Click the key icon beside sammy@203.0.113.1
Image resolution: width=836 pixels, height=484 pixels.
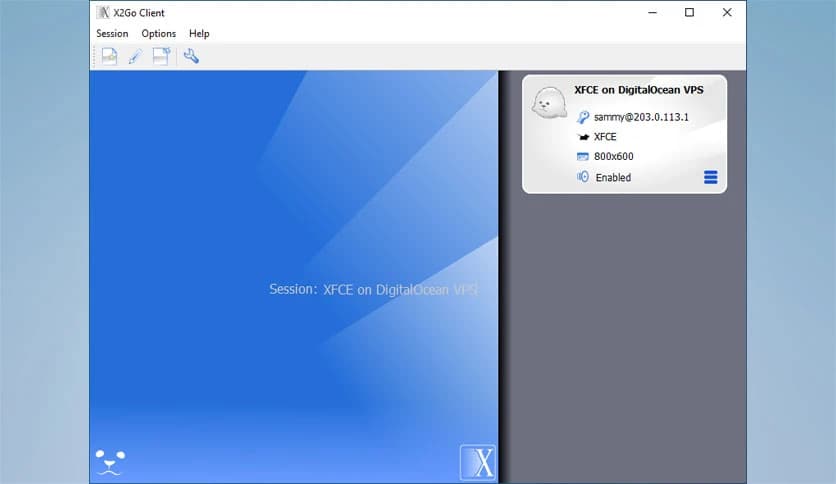[x=583, y=117]
